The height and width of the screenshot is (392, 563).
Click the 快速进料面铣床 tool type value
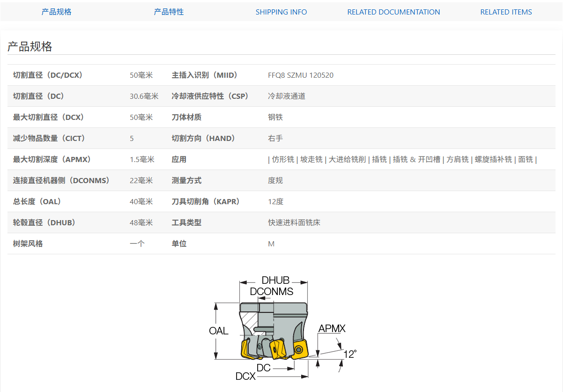pos(294,223)
